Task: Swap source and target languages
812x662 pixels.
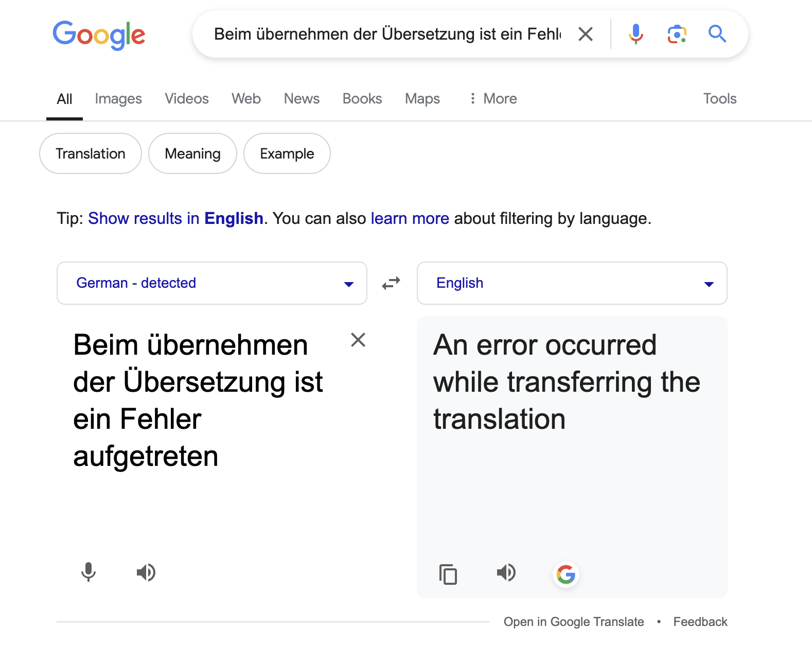Action: click(x=391, y=283)
